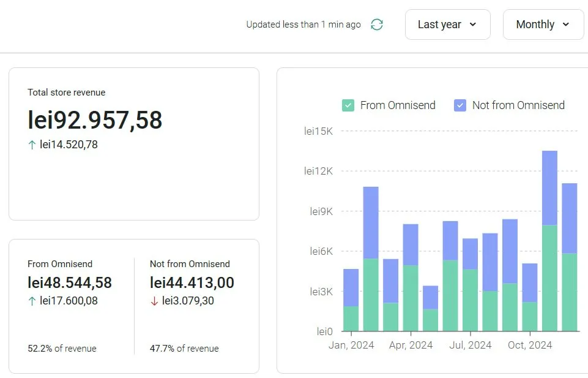Click the lei48.544,58 From Omnisend amount
This screenshot has height=378, width=588.
[70, 282]
